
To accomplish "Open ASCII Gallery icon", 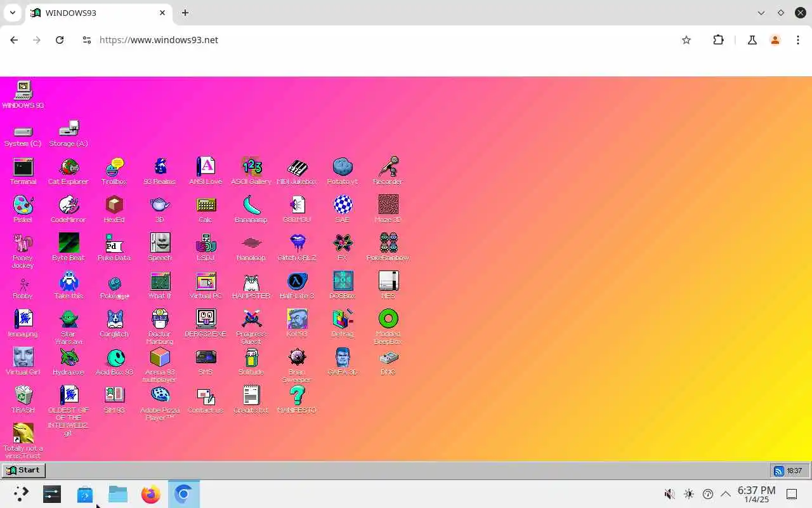I will (x=251, y=171).
